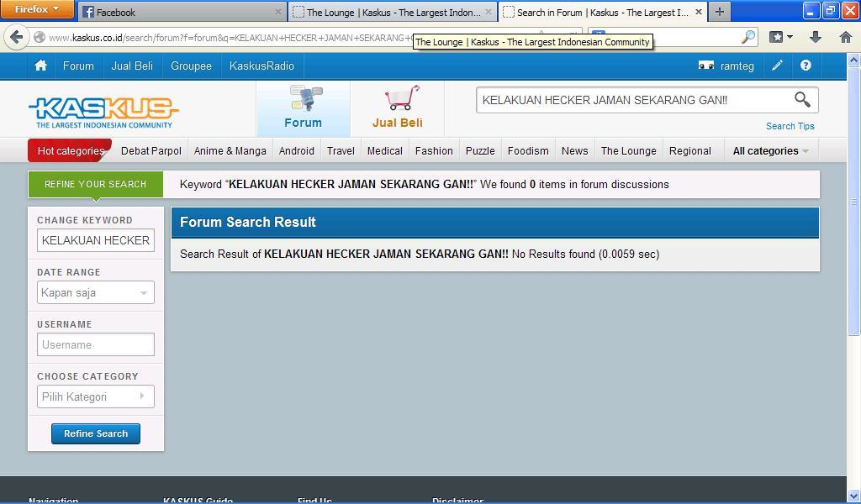Open Forum in top navigation
This screenshot has width=861, height=504.
[x=78, y=66]
